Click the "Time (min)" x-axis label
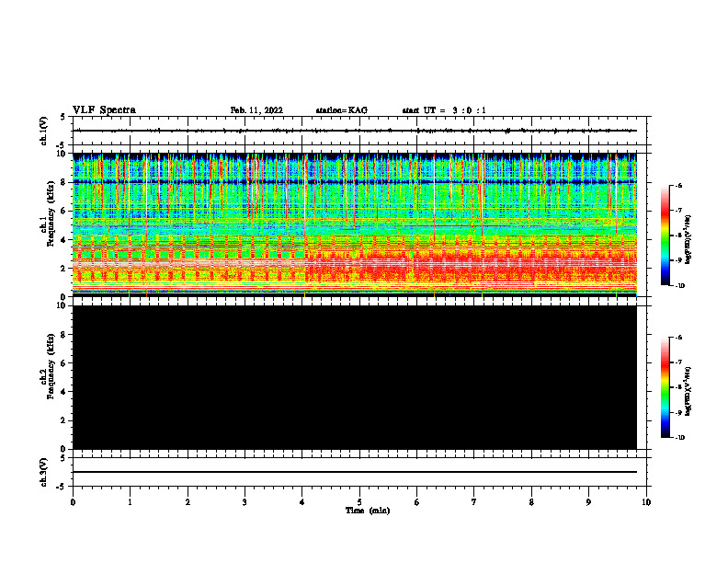This screenshot has height=563, width=728. click(368, 511)
